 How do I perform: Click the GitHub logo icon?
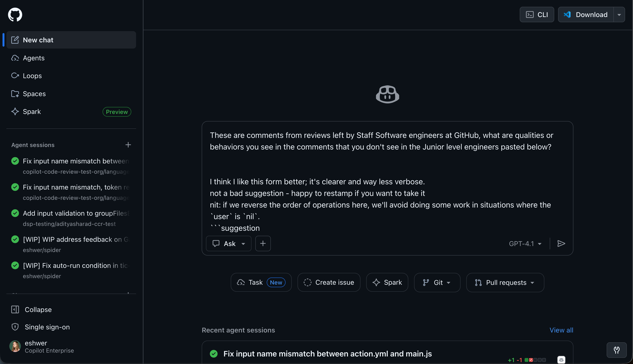coord(15,15)
